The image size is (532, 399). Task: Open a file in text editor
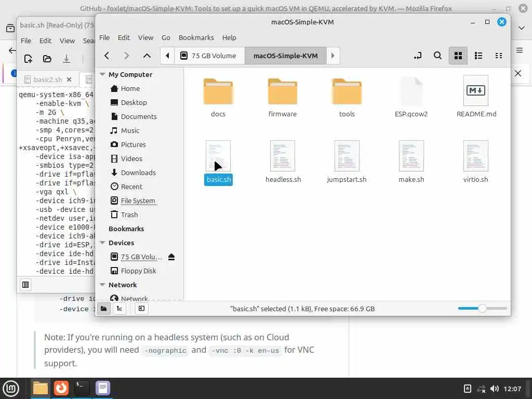pyautogui.click(x=47, y=59)
